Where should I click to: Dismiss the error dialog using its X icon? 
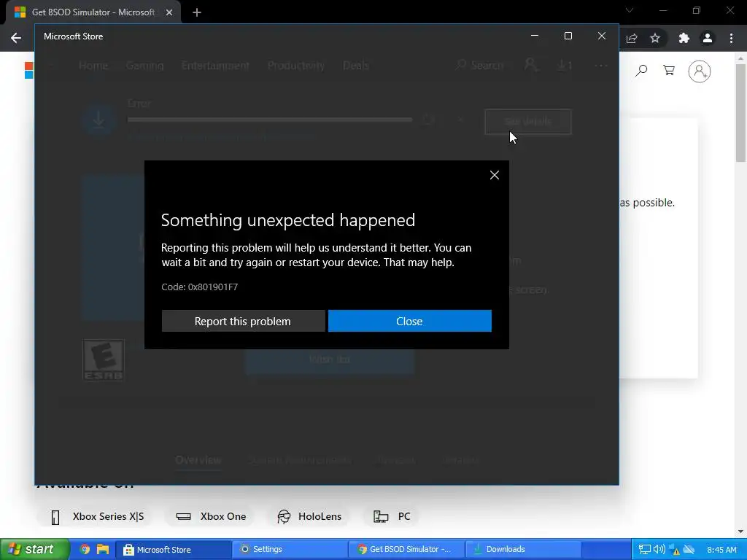495,175
